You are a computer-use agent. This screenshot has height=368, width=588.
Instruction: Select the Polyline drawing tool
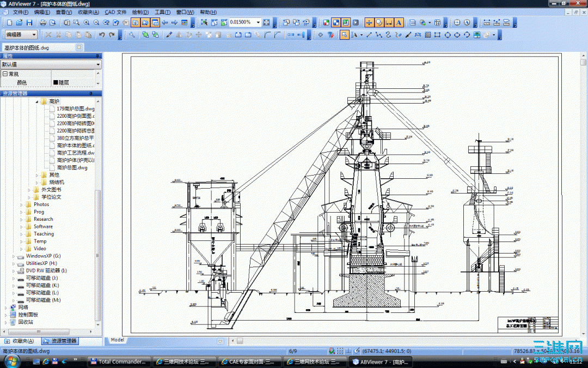379,35
